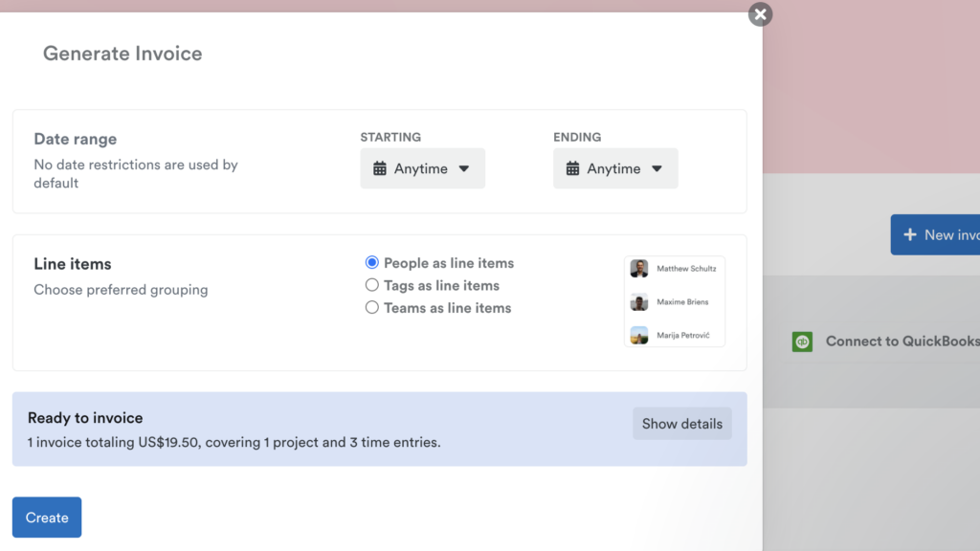Click the calendar icon in Starting field

(379, 168)
